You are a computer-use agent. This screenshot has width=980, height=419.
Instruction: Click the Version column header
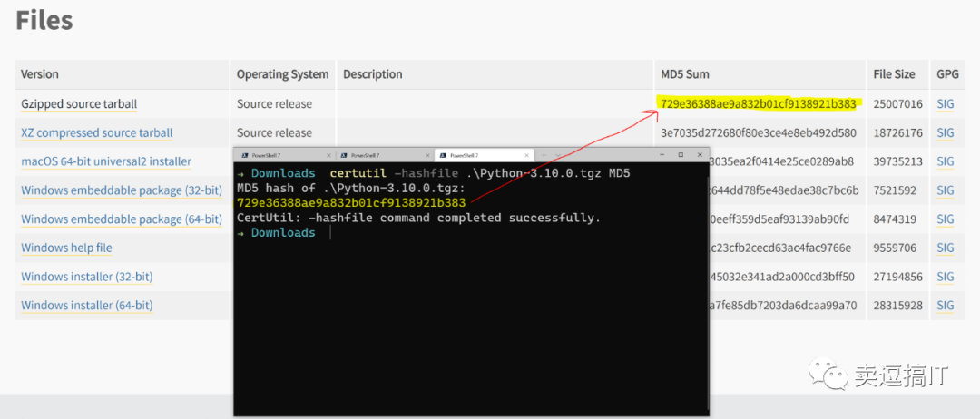point(40,74)
